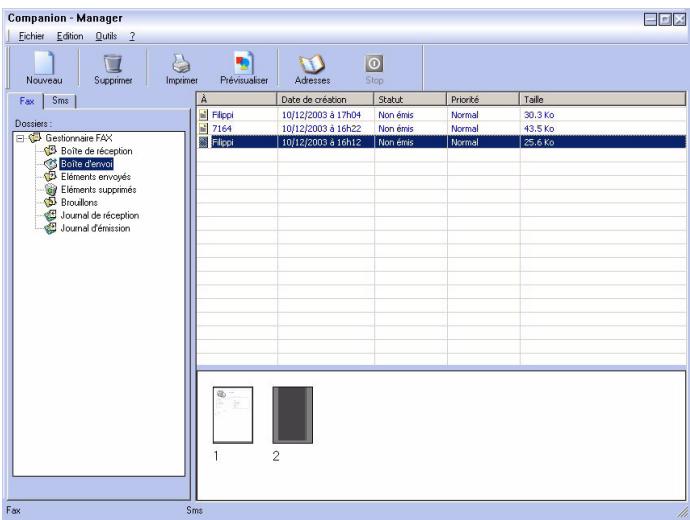Viewport: 690px width, 520px height.
Task: Select the fax row addressed to 7164
Action: (x=441, y=128)
